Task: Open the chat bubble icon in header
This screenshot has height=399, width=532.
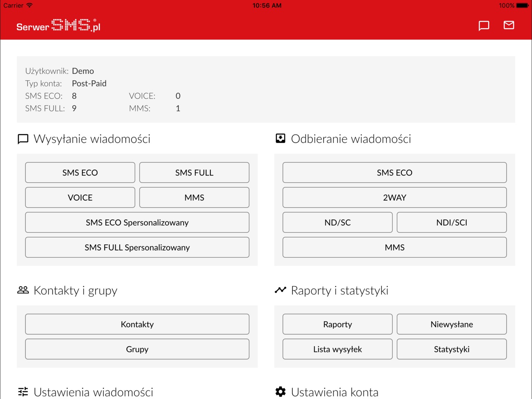Action: click(x=484, y=26)
